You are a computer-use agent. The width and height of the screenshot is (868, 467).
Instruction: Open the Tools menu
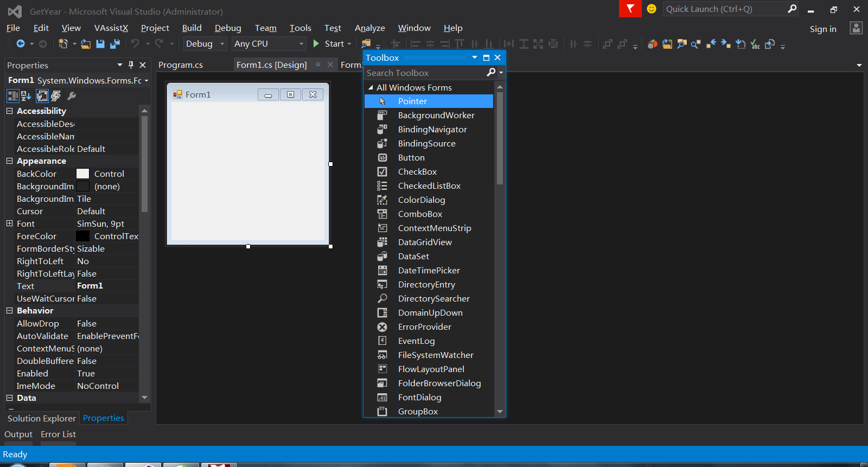point(301,28)
